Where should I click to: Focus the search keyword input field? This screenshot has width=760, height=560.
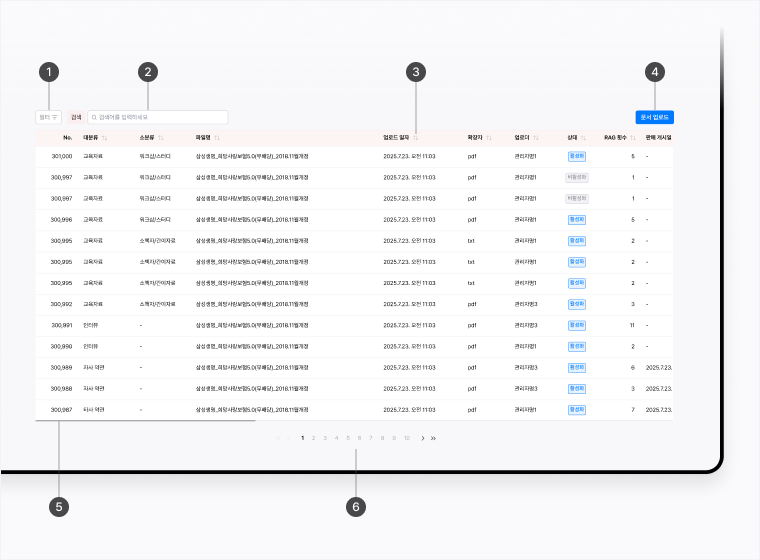point(160,117)
